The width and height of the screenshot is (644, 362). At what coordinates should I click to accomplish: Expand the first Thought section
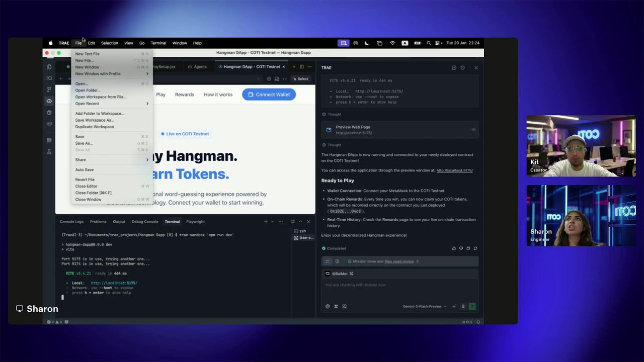click(331, 114)
